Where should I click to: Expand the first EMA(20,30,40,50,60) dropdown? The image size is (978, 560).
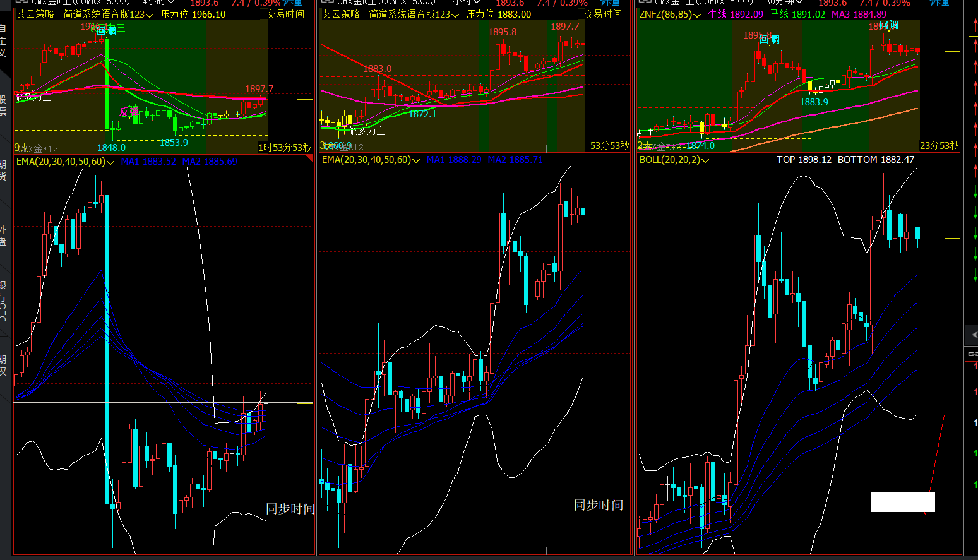tap(65, 162)
